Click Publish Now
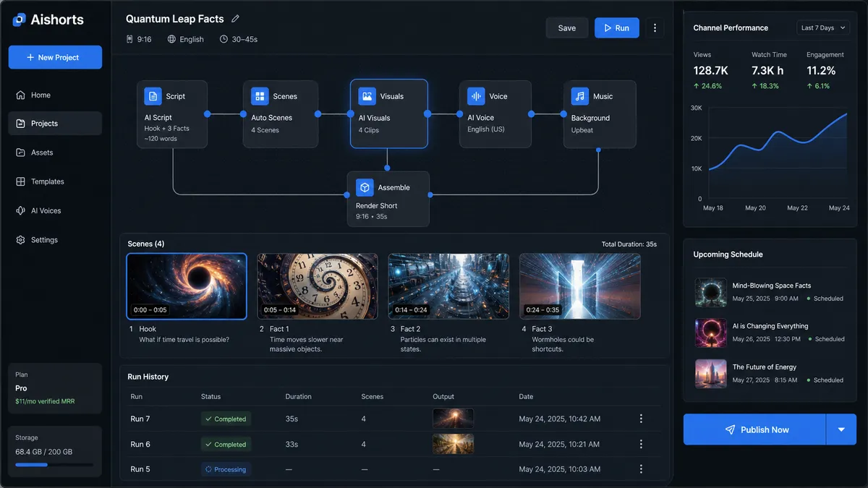This screenshot has width=868, height=488. tap(754, 429)
